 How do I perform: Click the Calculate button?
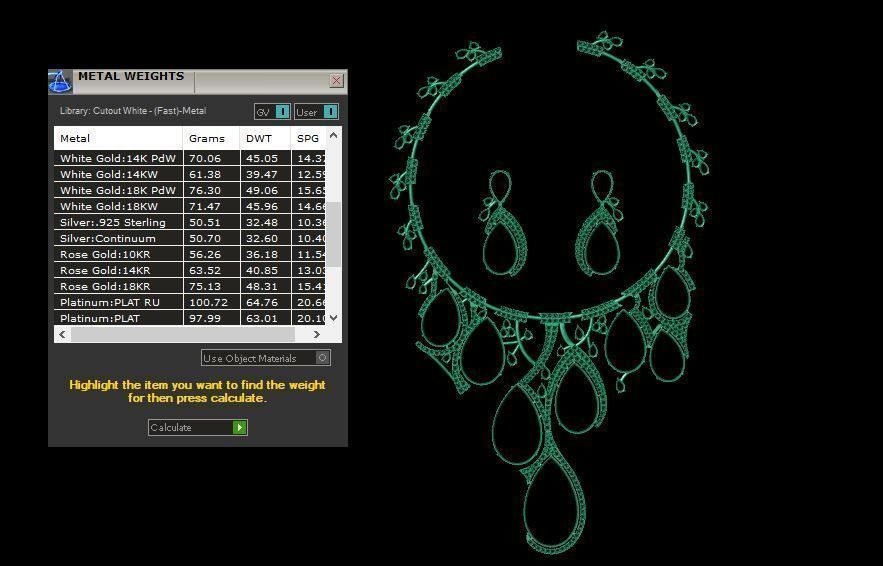tap(198, 427)
